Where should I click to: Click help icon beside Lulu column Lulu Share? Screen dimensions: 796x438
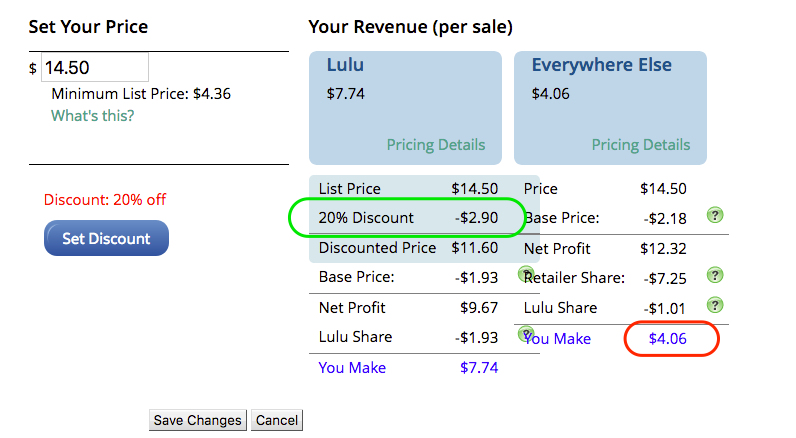point(526,334)
